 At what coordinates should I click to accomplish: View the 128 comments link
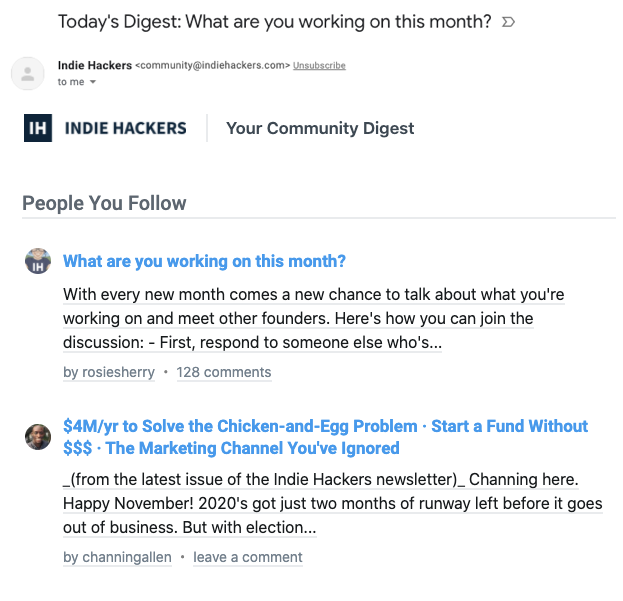(224, 372)
